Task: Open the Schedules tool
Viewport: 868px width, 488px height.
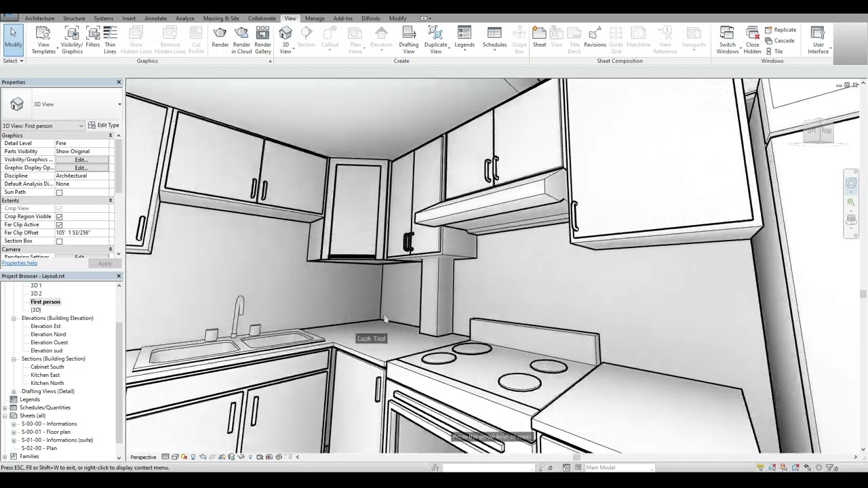Action: pyautogui.click(x=494, y=37)
